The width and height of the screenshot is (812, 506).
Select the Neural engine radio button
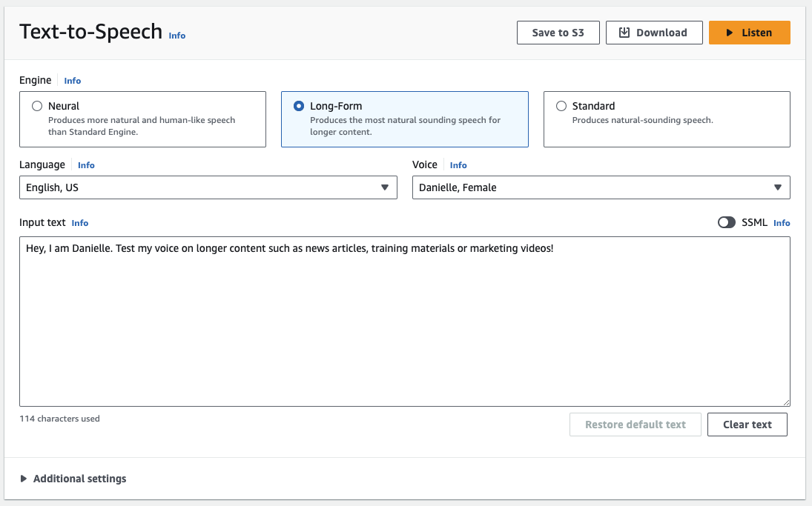coord(37,106)
